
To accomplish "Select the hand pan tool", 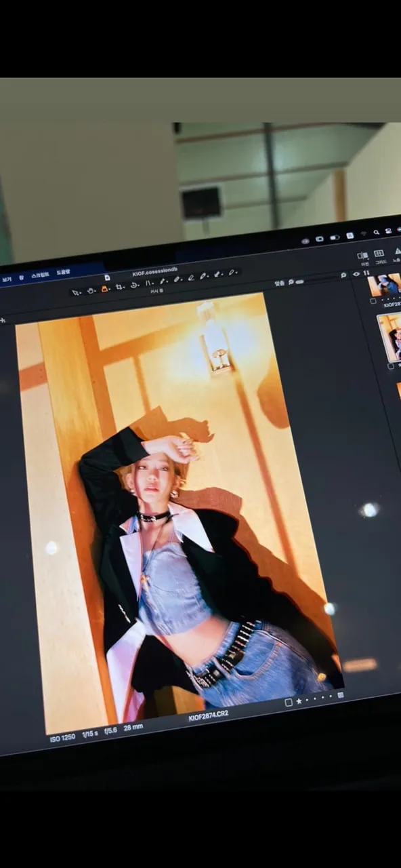I will point(90,290).
